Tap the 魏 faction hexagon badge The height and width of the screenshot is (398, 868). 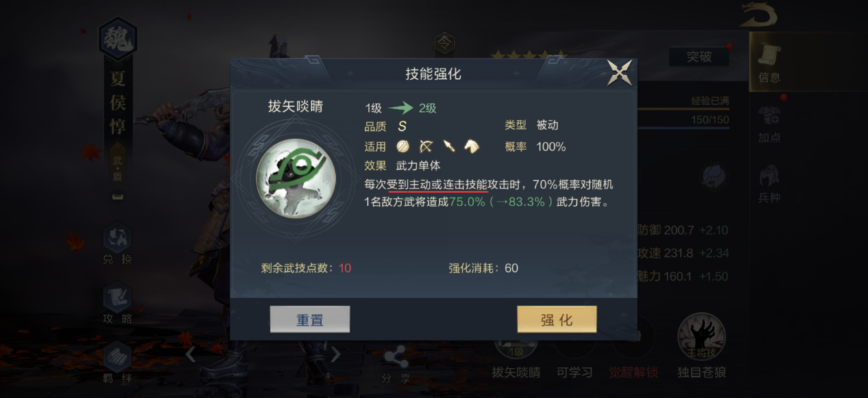(118, 40)
